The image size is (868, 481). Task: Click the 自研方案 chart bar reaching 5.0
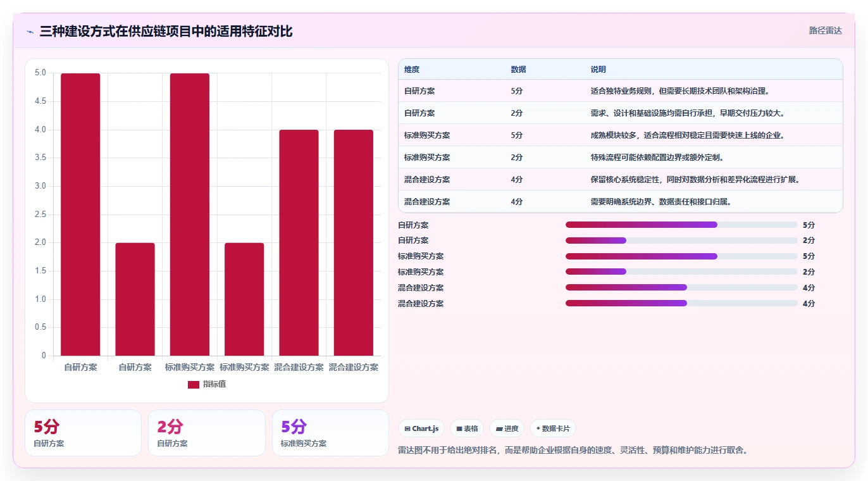80,215
